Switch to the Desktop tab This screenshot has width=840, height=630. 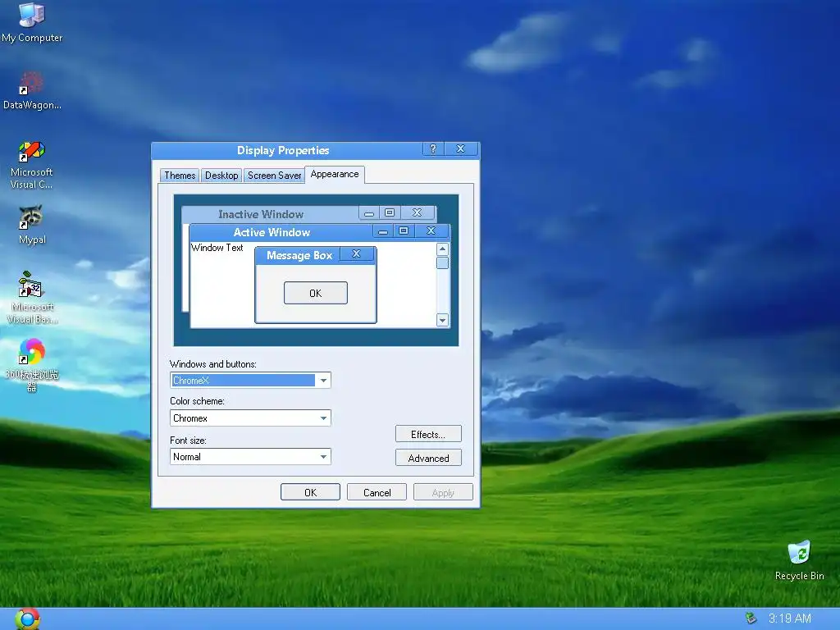tap(221, 176)
